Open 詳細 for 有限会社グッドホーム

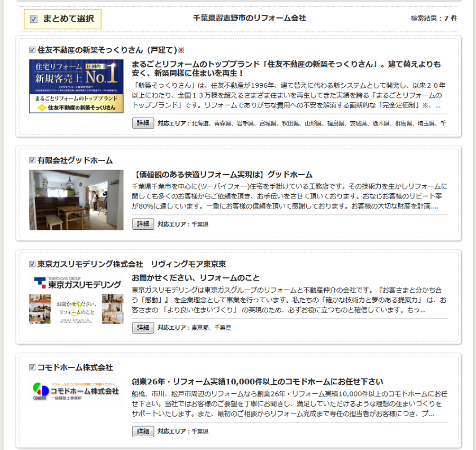[x=143, y=224]
